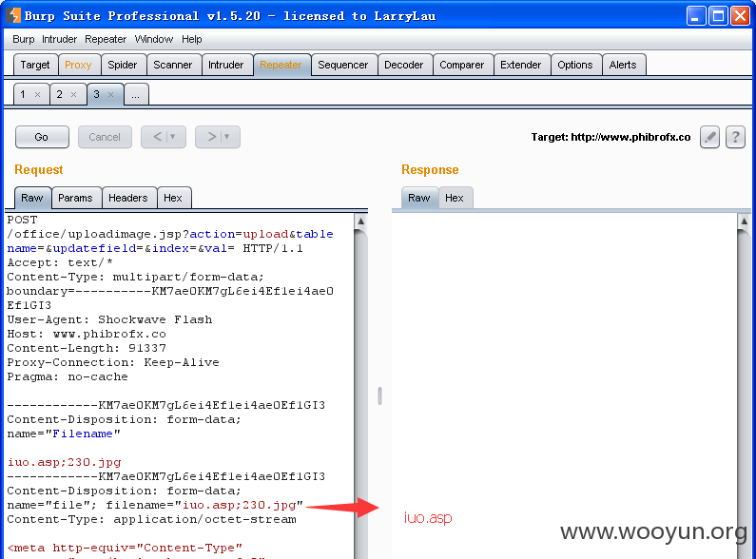Switch to the Decoder tab

click(x=403, y=65)
